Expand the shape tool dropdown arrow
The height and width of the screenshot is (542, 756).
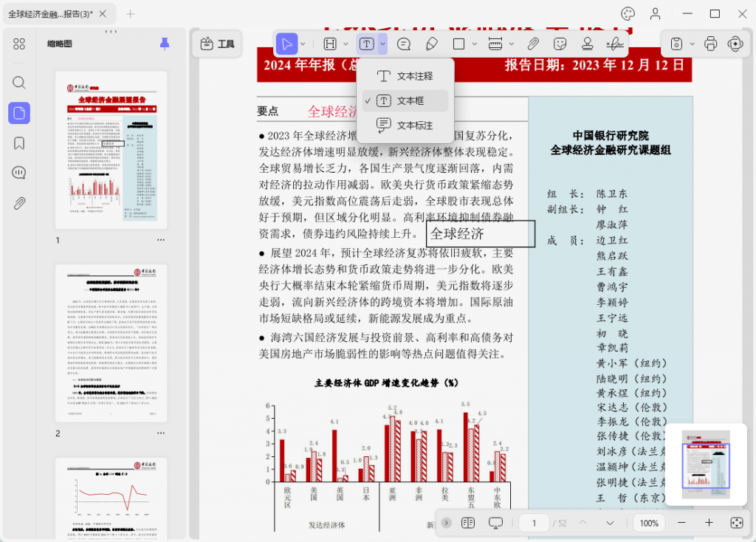pos(475,44)
